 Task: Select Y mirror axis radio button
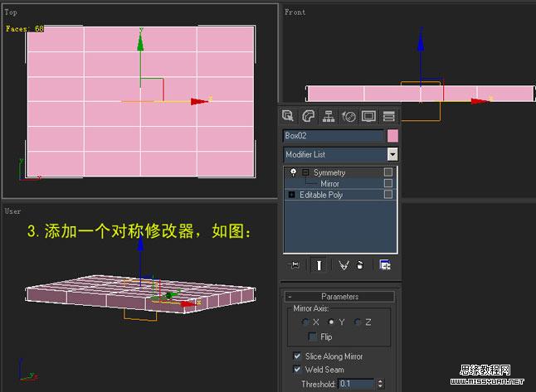point(331,322)
